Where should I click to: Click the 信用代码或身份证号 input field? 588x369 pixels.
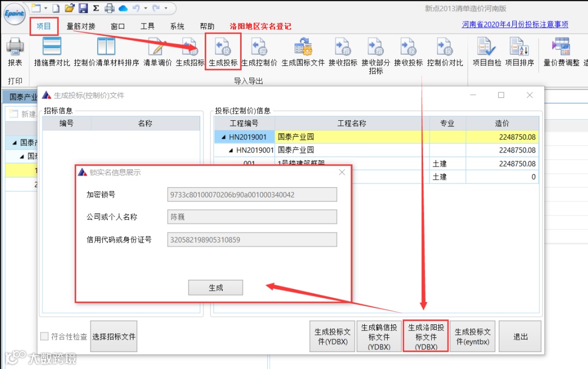click(252, 239)
